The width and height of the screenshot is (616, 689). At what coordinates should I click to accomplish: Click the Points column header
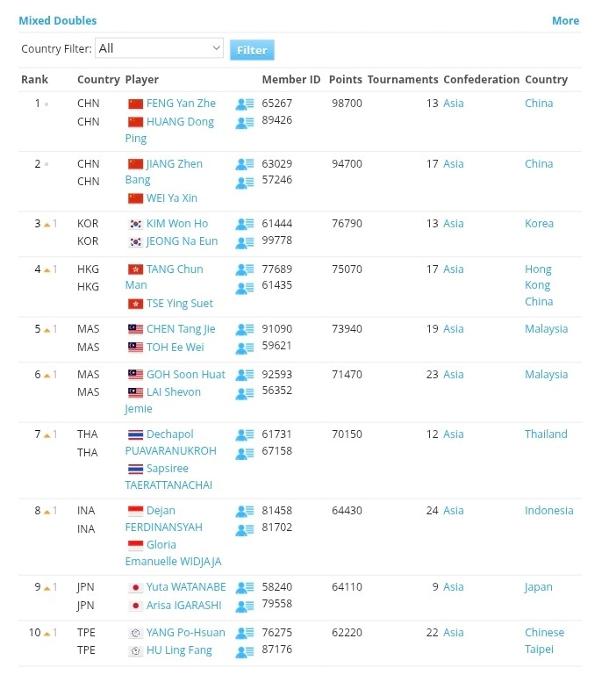[x=346, y=80]
